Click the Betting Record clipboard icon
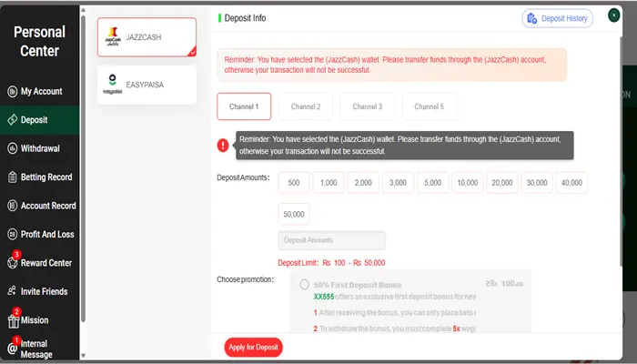637x364 pixels. tap(13, 177)
